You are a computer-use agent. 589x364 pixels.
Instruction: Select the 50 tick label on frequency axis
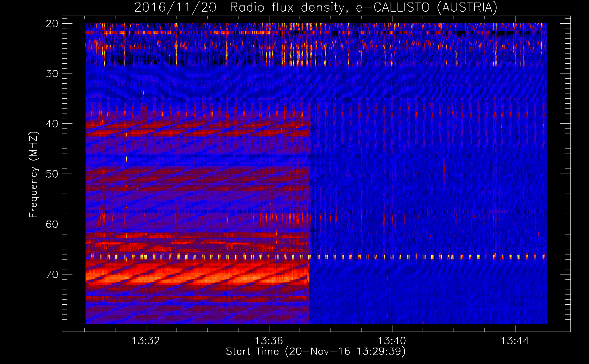click(52, 174)
